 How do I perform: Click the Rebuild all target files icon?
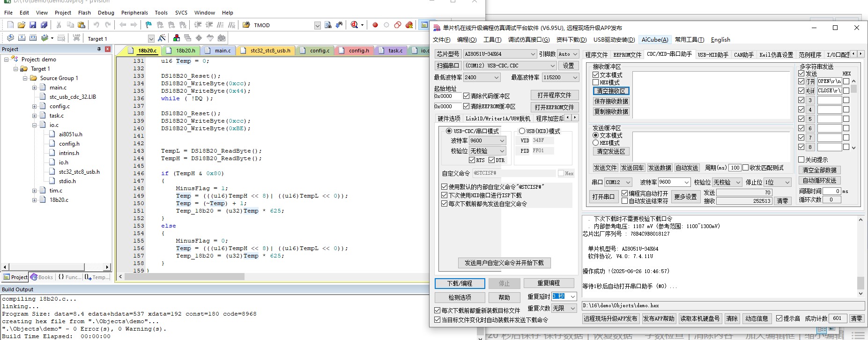(33, 38)
